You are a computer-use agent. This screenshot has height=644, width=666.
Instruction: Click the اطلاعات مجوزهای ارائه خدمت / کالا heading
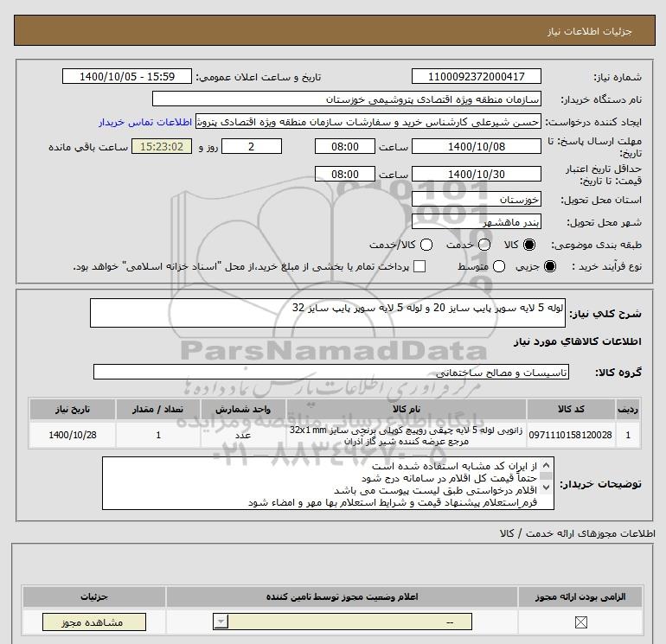pos(577,533)
